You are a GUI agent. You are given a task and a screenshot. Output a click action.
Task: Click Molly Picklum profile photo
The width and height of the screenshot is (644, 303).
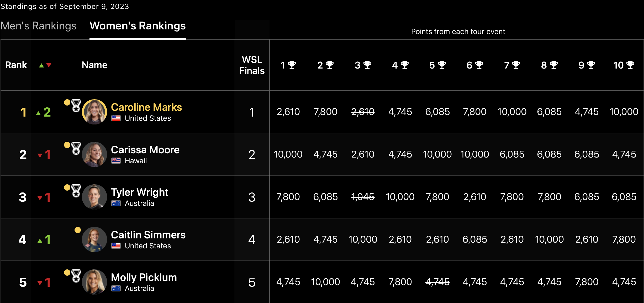(94, 282)
